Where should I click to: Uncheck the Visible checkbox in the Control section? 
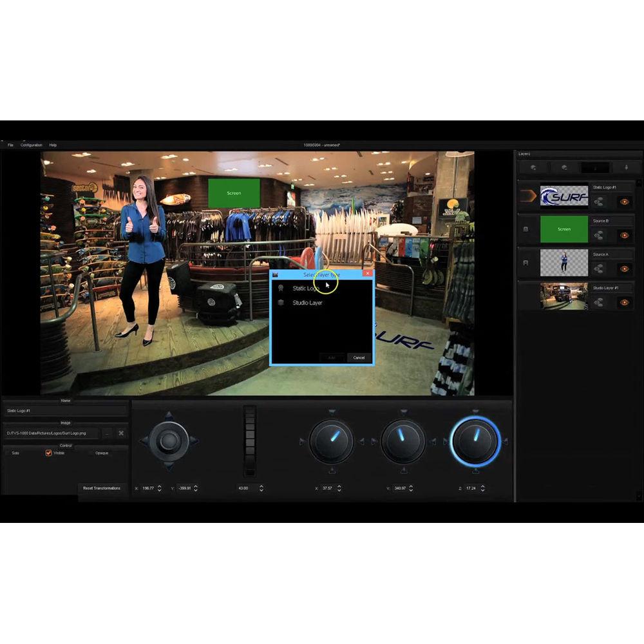48,453
